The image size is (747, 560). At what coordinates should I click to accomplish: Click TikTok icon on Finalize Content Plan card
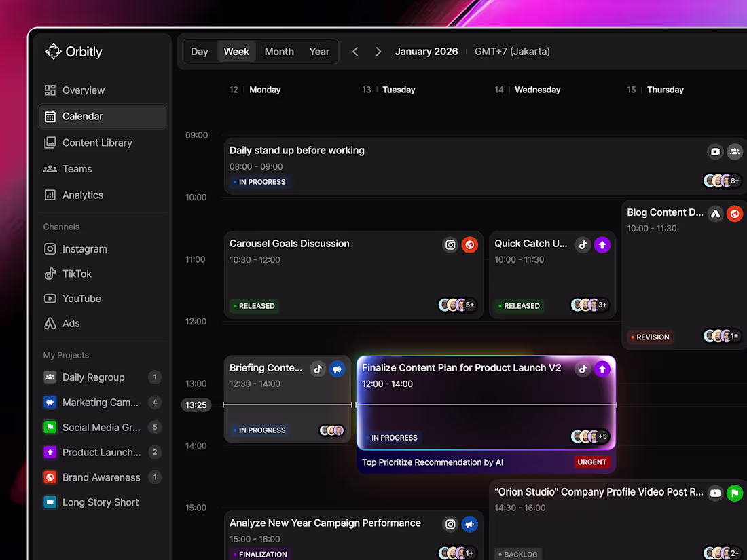click(x=583, y=369)
